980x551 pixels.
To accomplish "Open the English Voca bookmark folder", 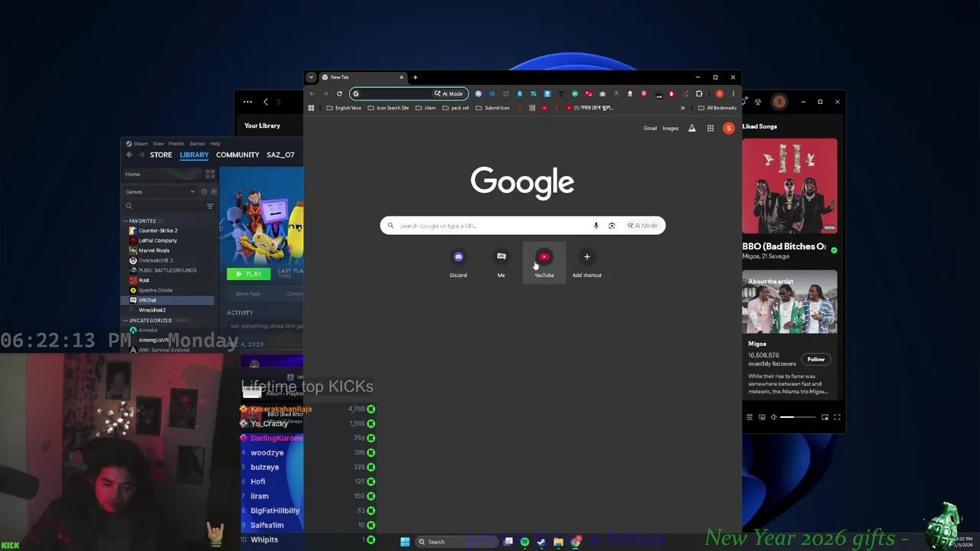I will pyautogui.click(x=344, y=108).
